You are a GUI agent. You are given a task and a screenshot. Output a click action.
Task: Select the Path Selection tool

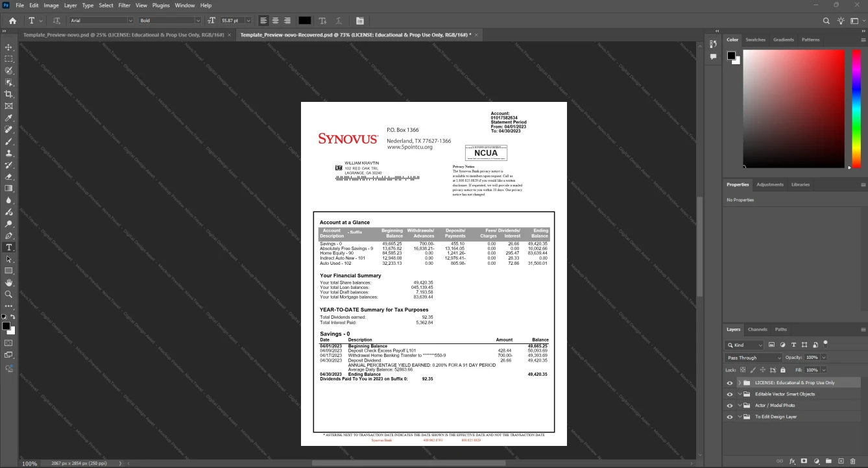9,259
